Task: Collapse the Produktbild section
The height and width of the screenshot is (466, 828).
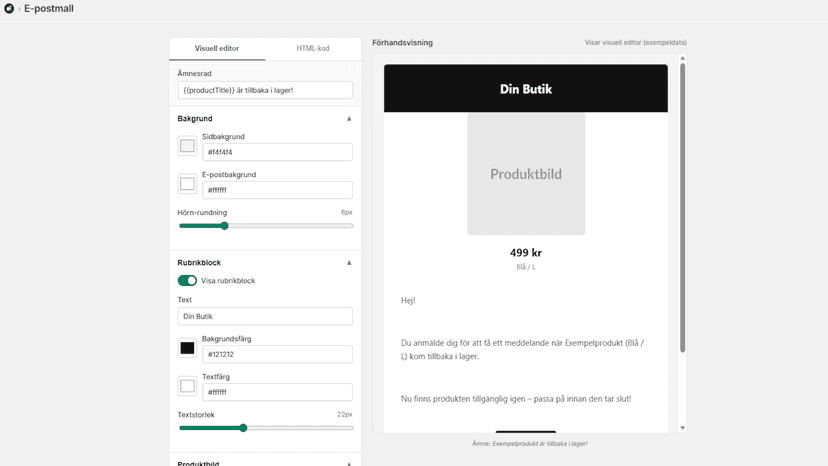Action: click(349, 464)
